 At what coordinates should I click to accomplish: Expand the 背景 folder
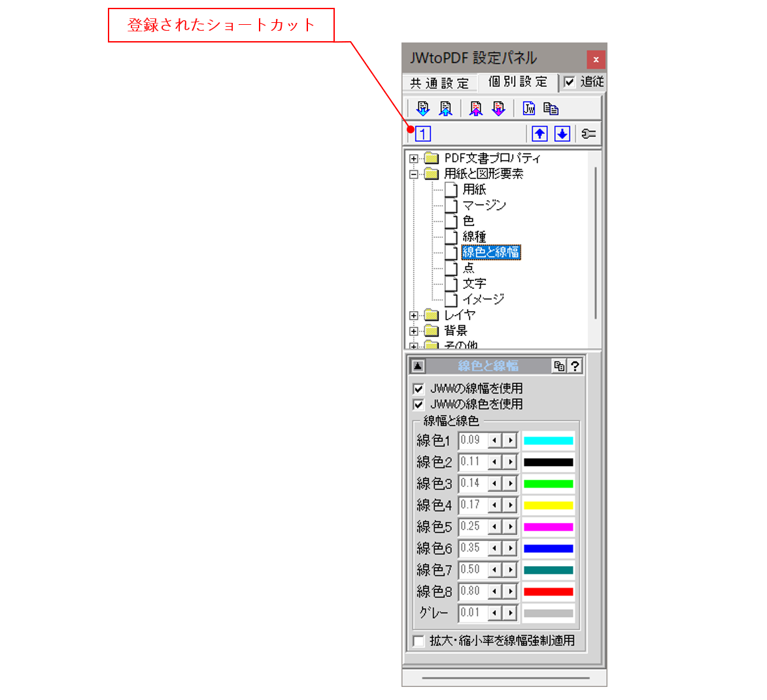414,331
